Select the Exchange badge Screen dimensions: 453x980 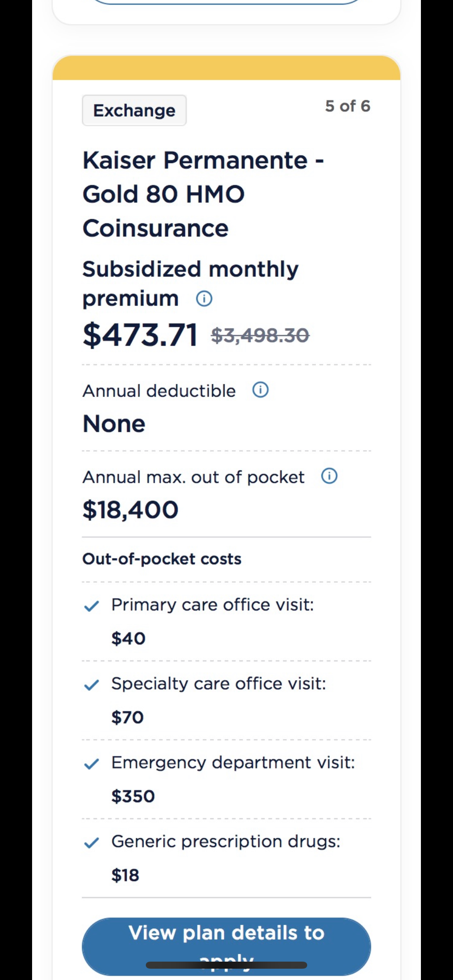(x=134, y=110)
